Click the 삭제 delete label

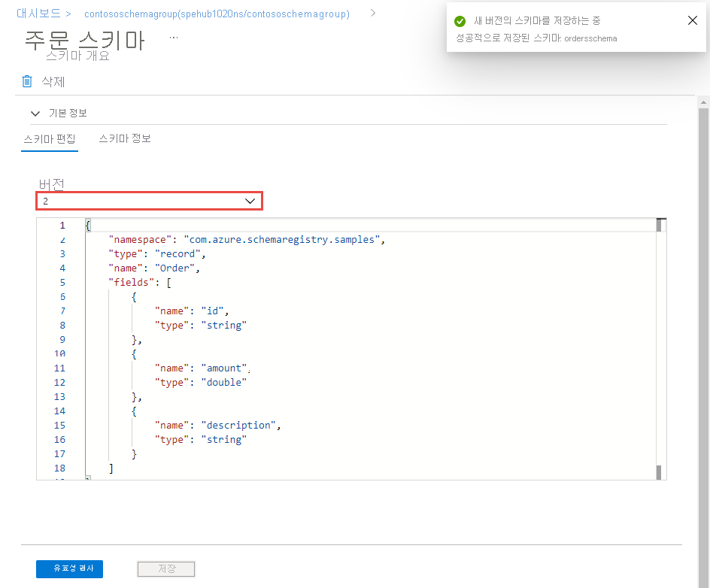[x=53, y=81]
